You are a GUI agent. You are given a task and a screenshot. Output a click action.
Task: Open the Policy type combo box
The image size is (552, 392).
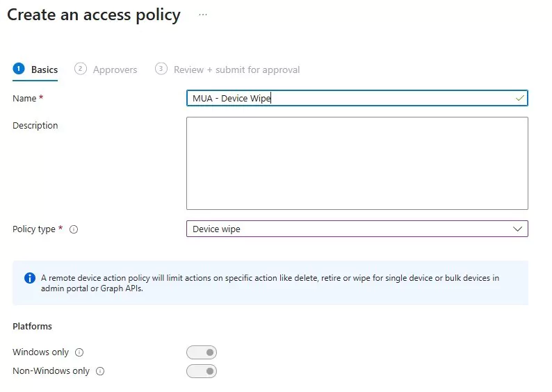tap(348, 229)
